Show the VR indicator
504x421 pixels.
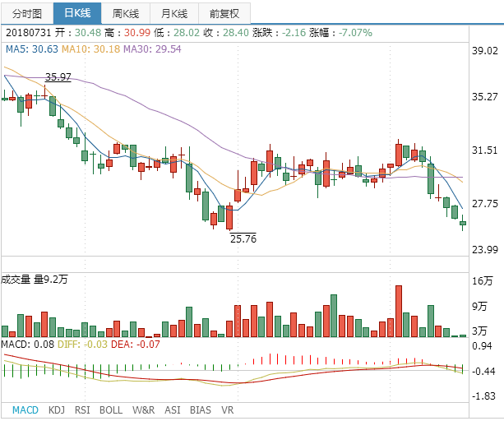point(228,410)
